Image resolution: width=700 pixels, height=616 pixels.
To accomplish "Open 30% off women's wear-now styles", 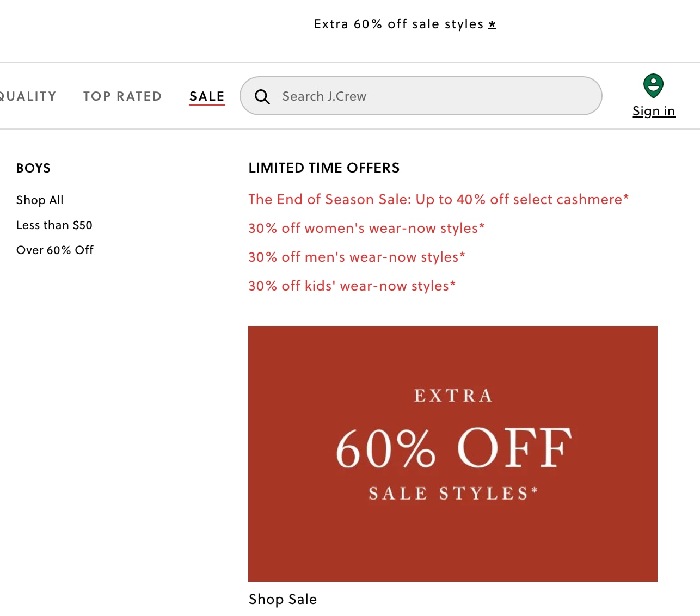I will pos(366,228).
